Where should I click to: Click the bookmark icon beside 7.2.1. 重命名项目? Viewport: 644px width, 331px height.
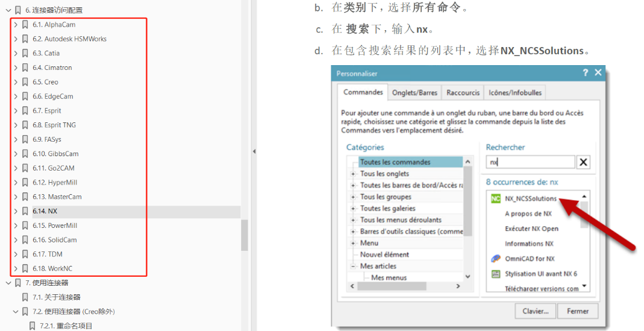point(33,326)
